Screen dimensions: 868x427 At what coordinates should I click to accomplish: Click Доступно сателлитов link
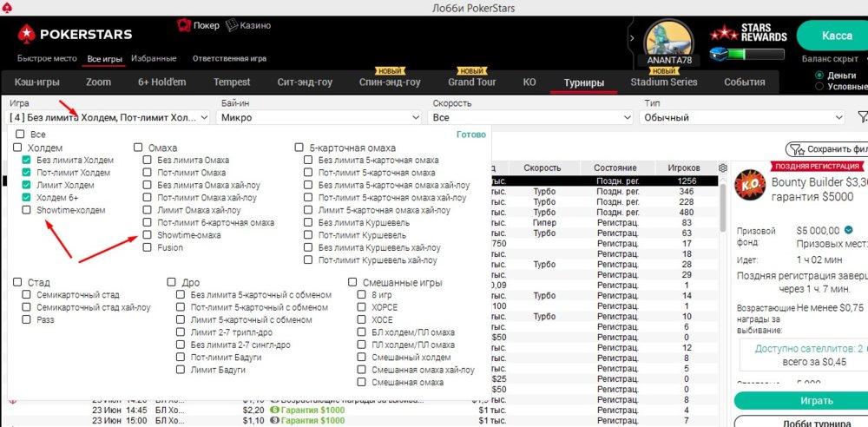point(811,350)
